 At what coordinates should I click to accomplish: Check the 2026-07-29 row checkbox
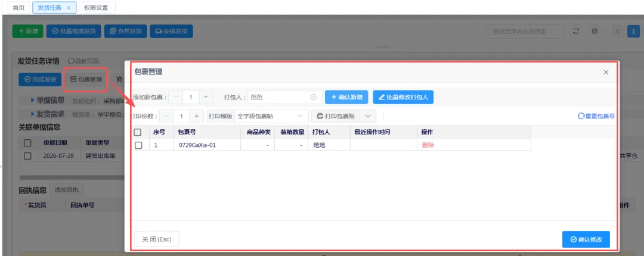tap(27, 156)
